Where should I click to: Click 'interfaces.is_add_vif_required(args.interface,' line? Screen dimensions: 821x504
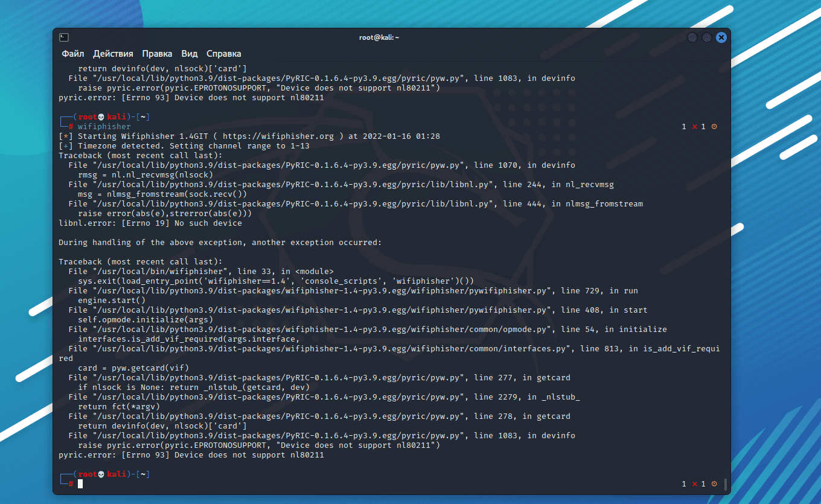click(x=189, y=339)
